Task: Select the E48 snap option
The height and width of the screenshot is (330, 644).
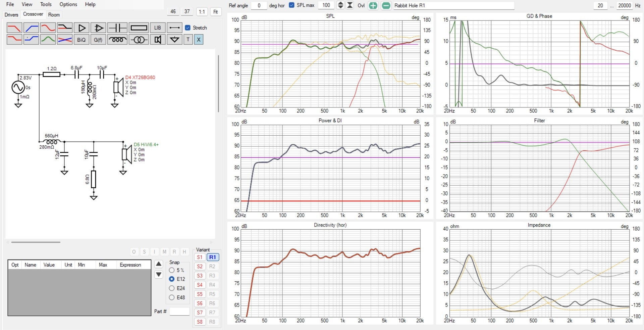Action: click(x=172, y=297)
